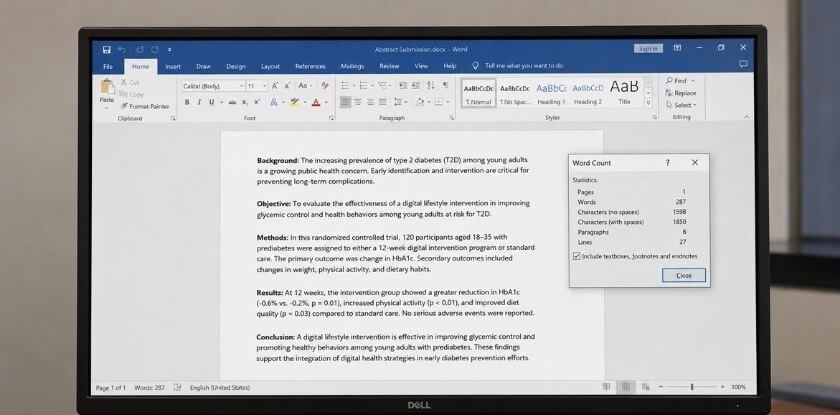Click Copy in the Clipboard group
Viewport: 840px width, 415px height.
point(132,94)
